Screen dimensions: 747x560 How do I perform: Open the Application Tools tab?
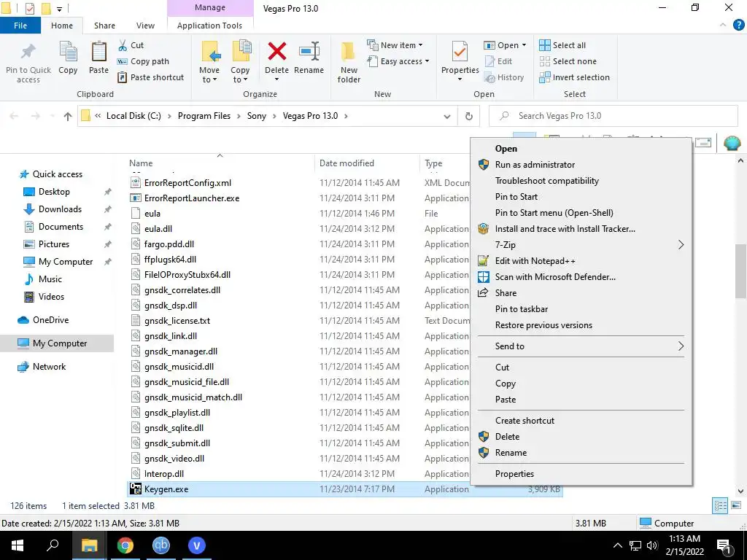click(209, 26)
